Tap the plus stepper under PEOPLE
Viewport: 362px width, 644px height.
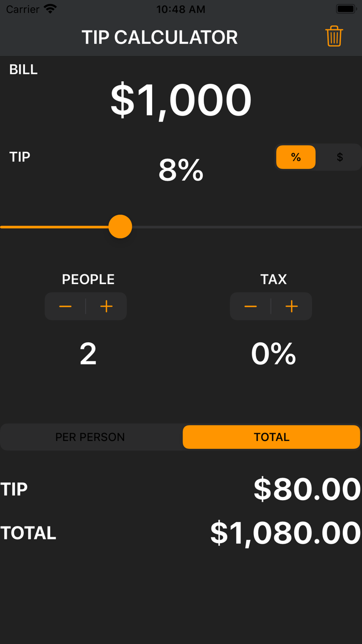click(106, 306)
